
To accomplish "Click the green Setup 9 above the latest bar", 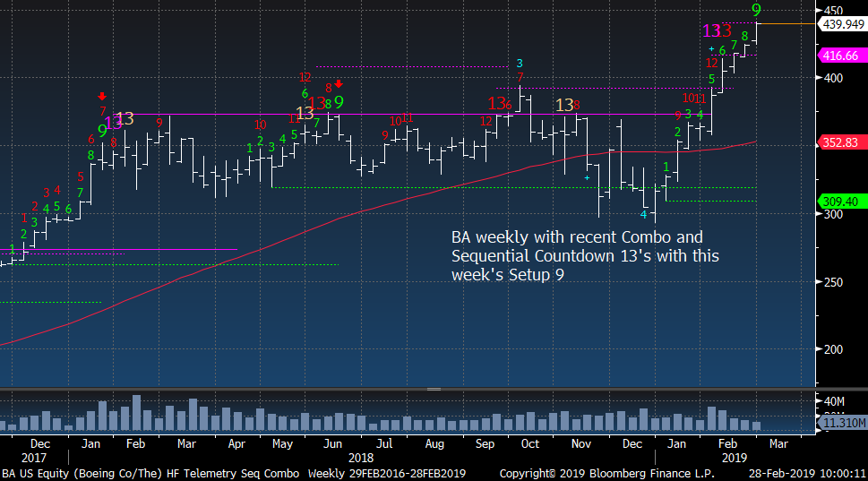I will point(756,10).
